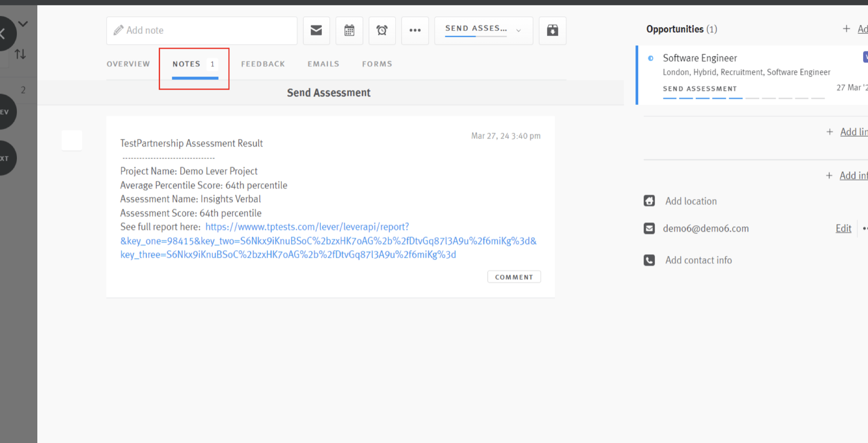Click the archive candidate box icon

click(553, 30)
